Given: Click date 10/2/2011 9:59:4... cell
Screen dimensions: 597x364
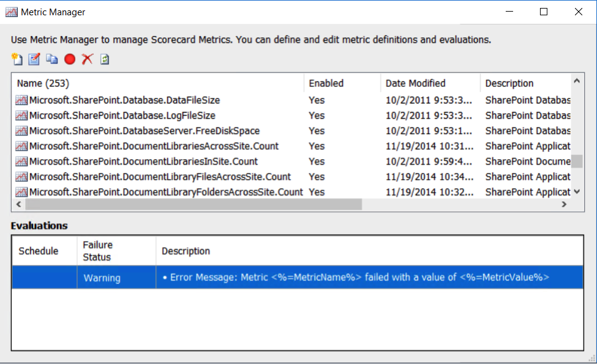Looking at the screenshot, I should (x=429, y=162).
